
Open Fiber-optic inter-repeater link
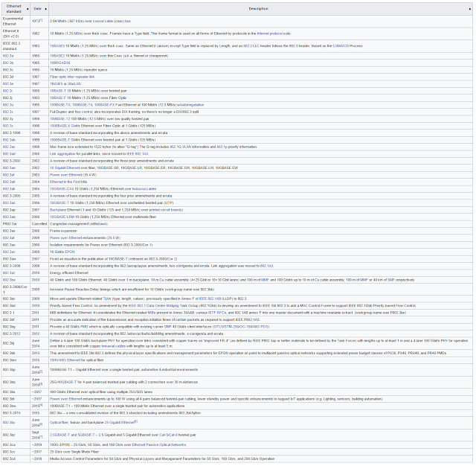point(72,77)
